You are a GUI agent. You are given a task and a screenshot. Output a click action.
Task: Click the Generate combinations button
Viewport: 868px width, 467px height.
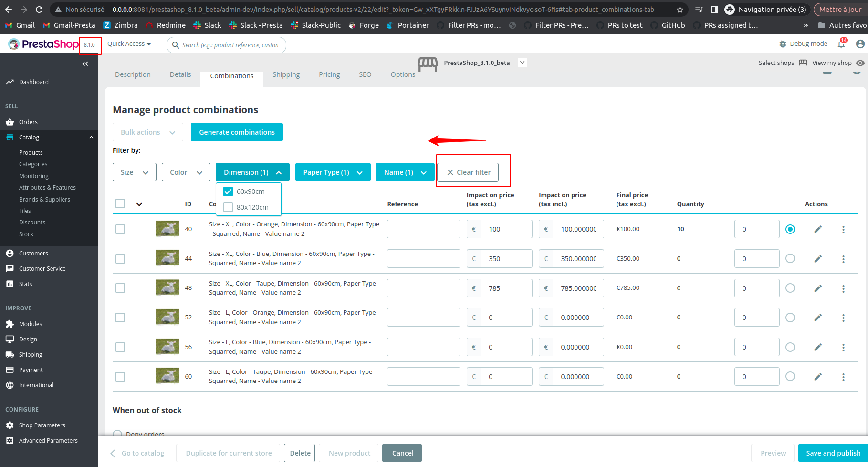tap(237, 132)
